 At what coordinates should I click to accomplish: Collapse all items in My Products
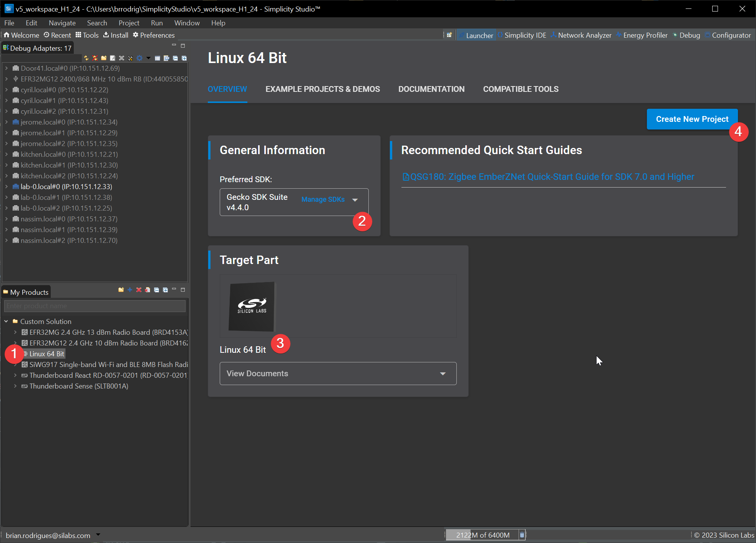[156, 290]
